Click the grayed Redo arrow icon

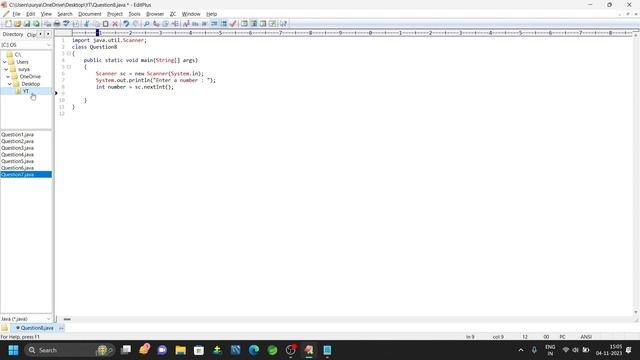click(136, 24)
